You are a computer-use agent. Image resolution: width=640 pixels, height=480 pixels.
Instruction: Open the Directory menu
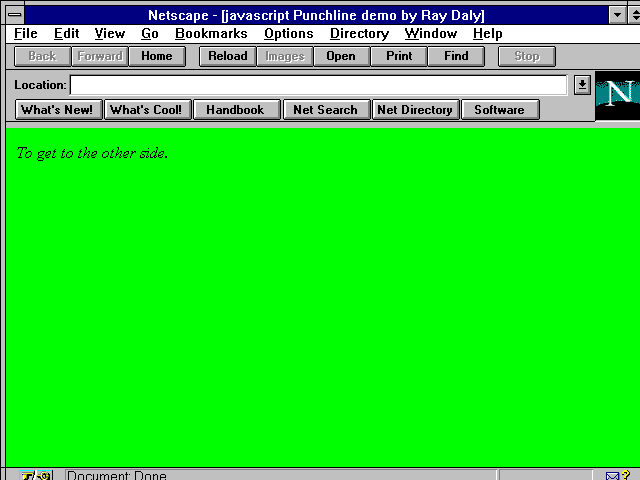359,33
